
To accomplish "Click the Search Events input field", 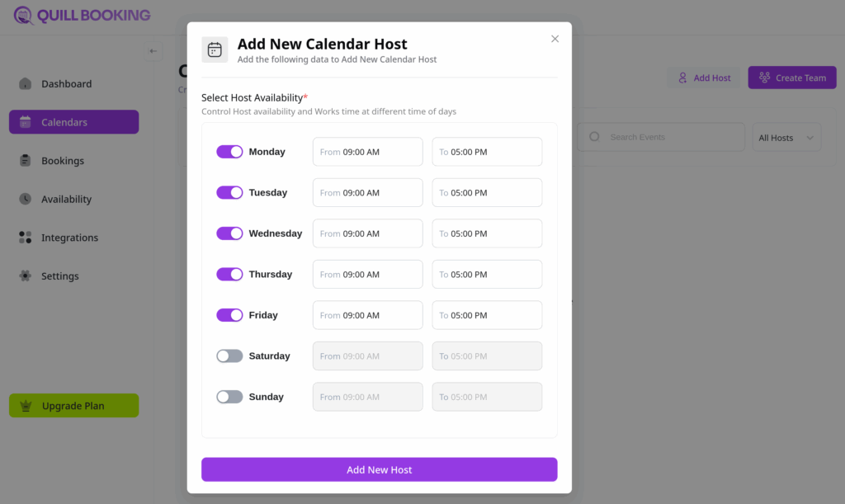I will pos(660,137).
